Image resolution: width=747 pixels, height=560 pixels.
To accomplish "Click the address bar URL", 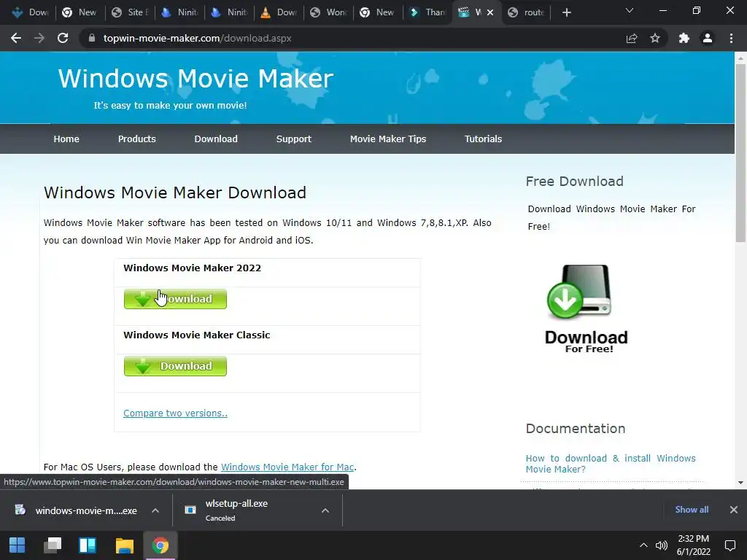I will (197, 38).
